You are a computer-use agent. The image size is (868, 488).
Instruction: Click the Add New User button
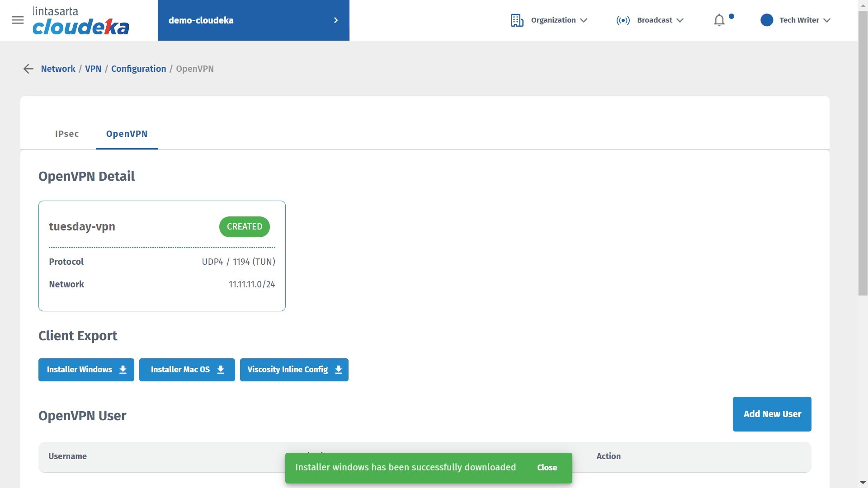click(772, 414)
